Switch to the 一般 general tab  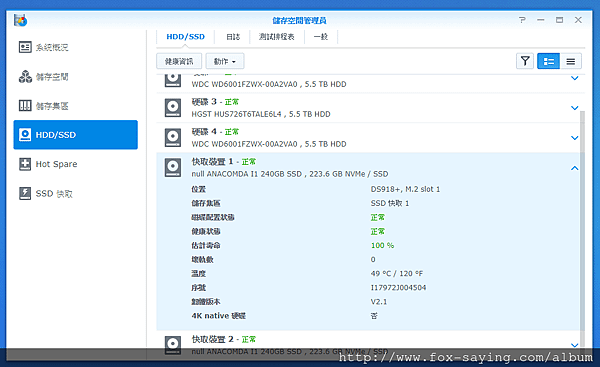point(321,37)
